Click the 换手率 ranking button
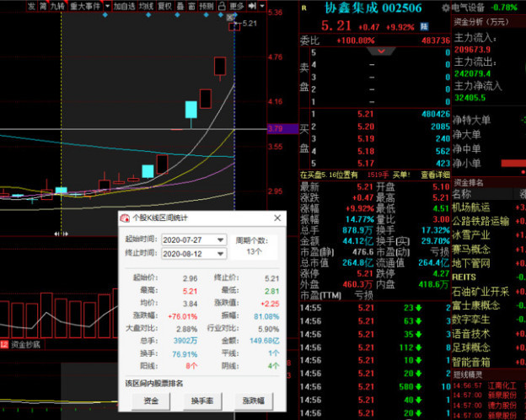Viewport: 526px width, 420px height. [x=202, y=401]
